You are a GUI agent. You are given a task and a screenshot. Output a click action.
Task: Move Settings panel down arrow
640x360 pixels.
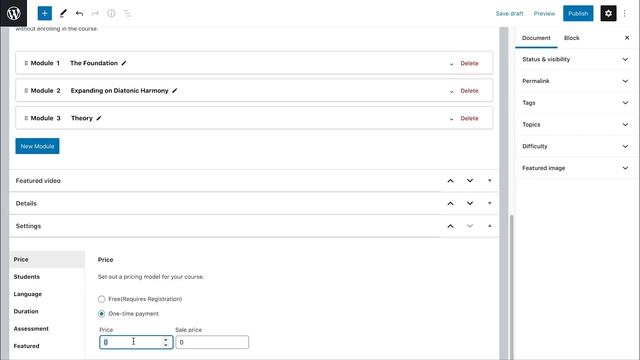(470, 226)
